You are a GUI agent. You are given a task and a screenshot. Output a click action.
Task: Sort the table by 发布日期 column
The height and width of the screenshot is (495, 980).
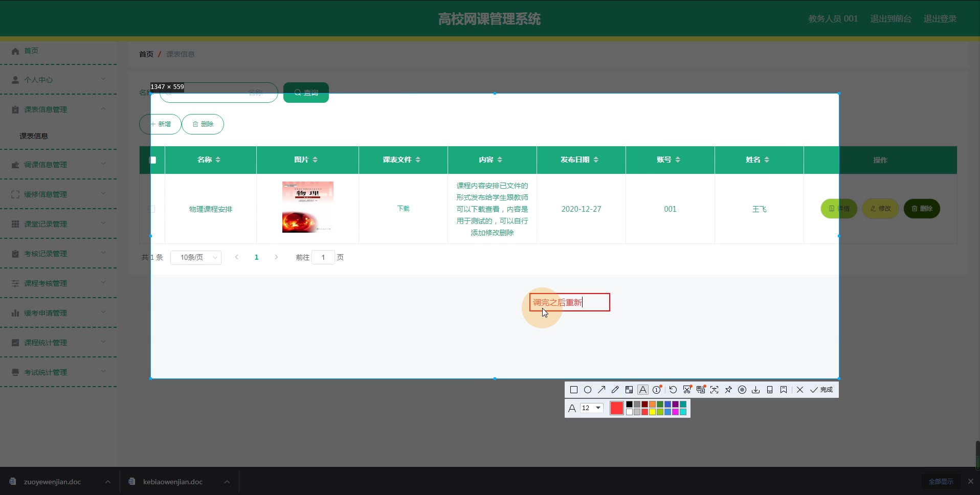596,160
